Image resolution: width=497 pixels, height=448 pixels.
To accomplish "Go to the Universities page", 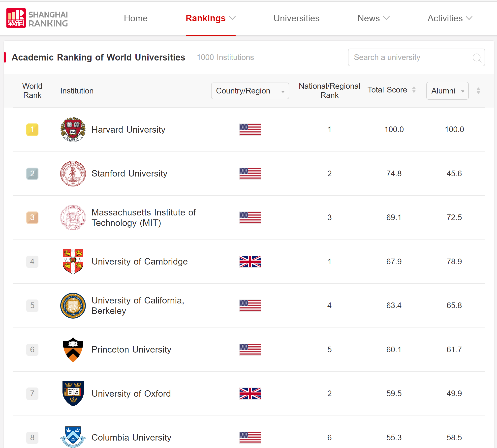I will [296, 18].
